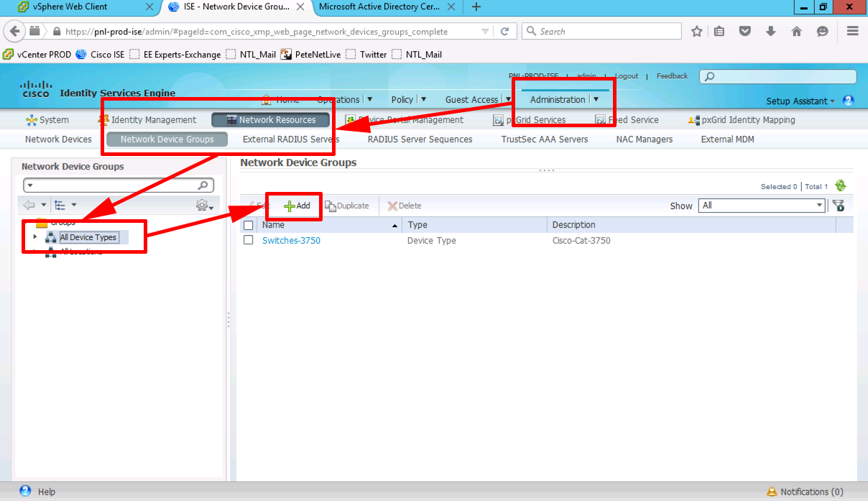Open the chat smiley icon in the toolbar

point(823,32)
